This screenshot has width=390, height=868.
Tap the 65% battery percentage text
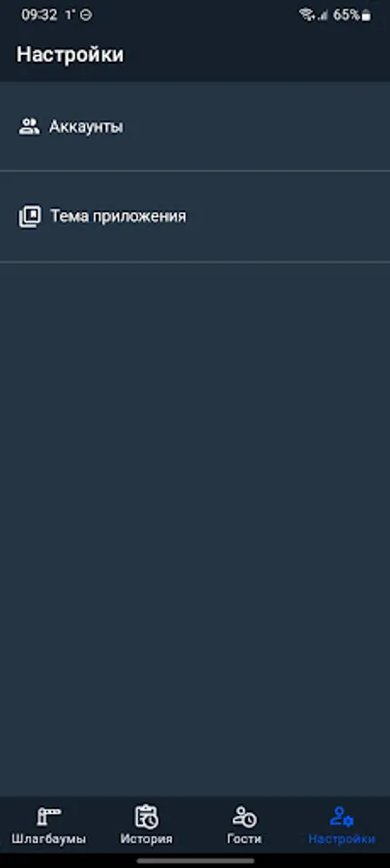point(347,14)
